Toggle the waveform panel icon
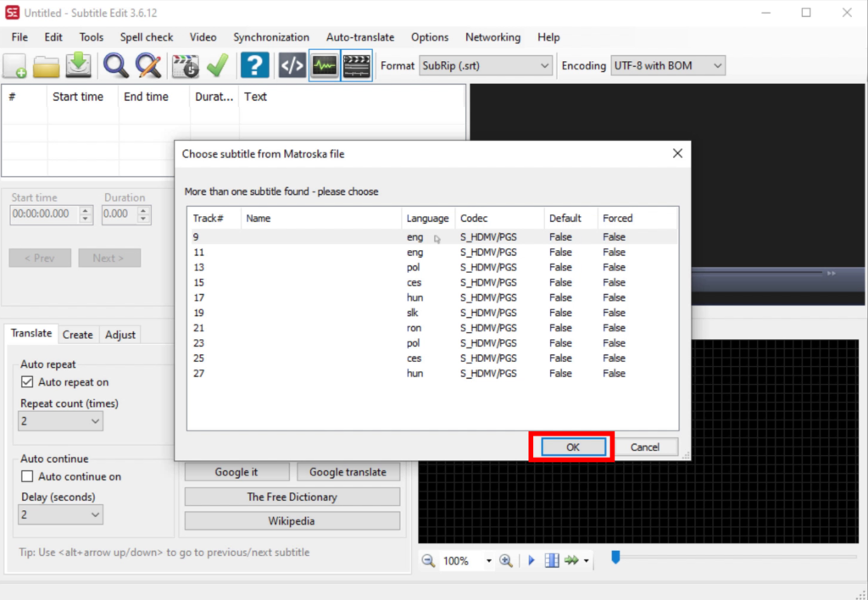This screenshot has height=600, width=868. [324, 65]
